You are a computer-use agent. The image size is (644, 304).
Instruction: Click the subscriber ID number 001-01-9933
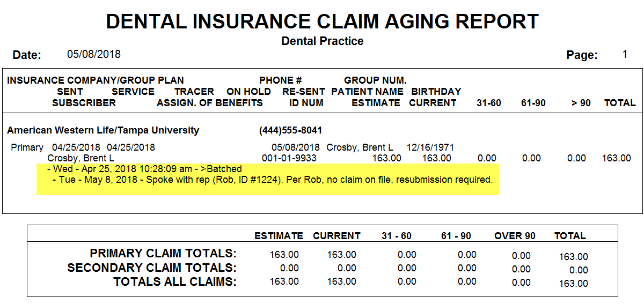point(289,158)
